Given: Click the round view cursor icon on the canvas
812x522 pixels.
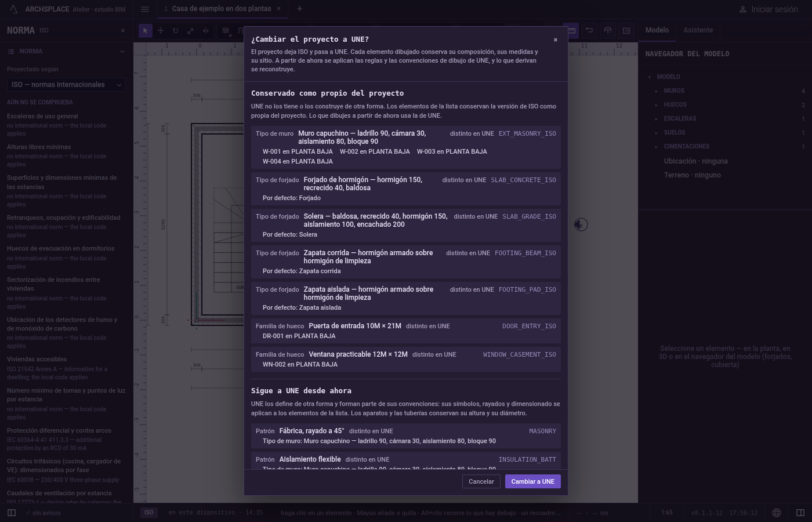Looking at the screenshot, I should tap(581, 224).
